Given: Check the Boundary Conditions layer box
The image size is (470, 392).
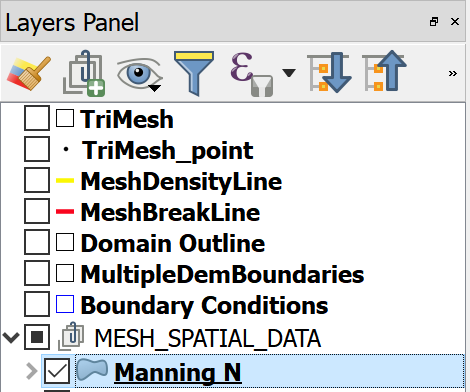Looking at the screenshot, I should tap(37, 304).
